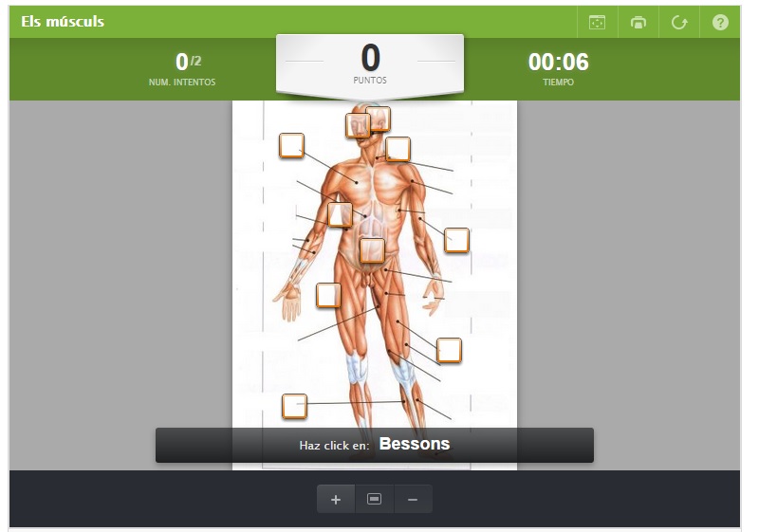
Task: Click the hotspot box beside the neck
Action: (398, 149)
